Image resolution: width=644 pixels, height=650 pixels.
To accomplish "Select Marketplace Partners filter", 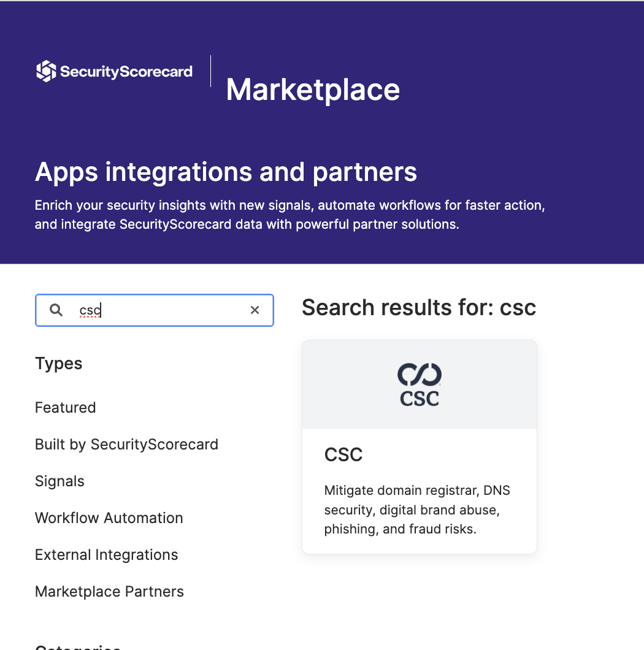I will tap(109, 591).
